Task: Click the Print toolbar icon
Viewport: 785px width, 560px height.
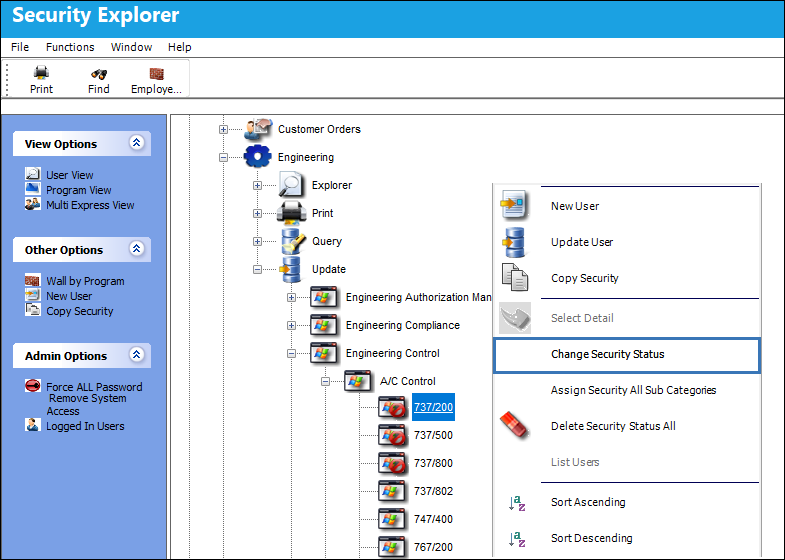Action: 41,73
